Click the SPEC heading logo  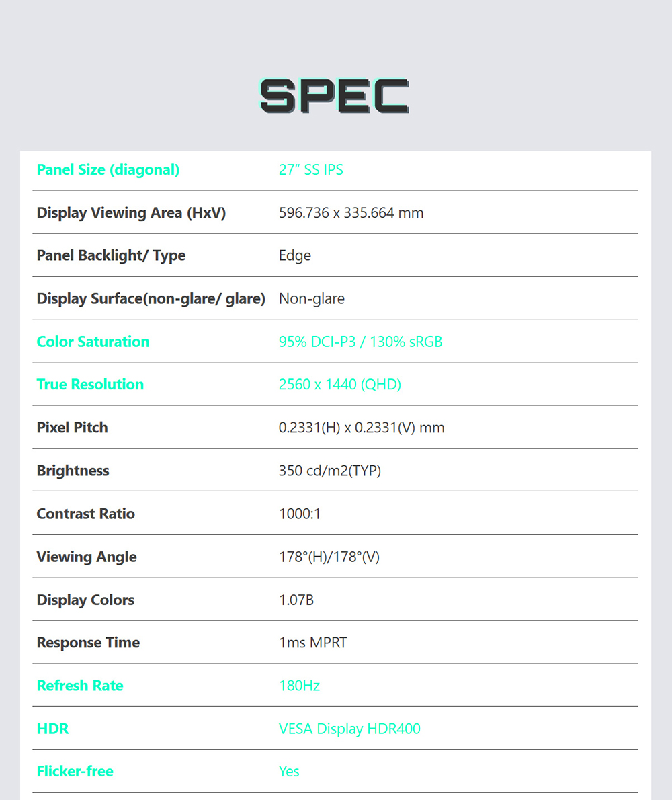pos(335,96)
